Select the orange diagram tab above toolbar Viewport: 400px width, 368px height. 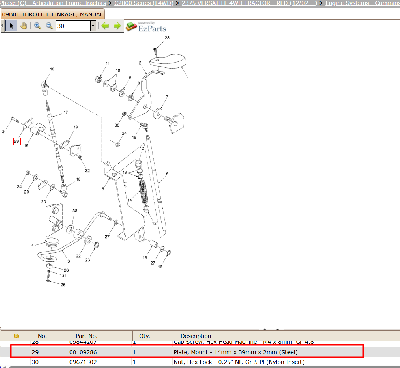point(52,15)
